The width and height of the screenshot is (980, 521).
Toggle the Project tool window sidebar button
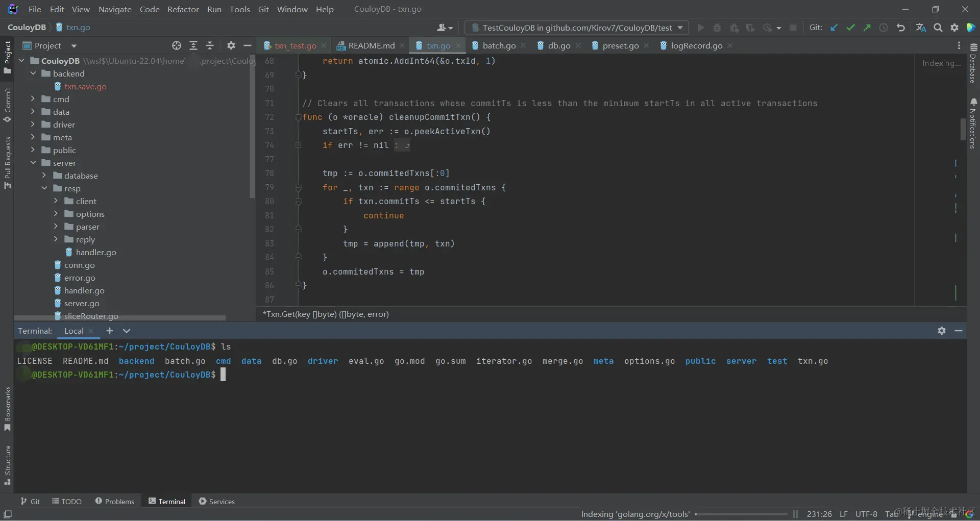point(7,57)
